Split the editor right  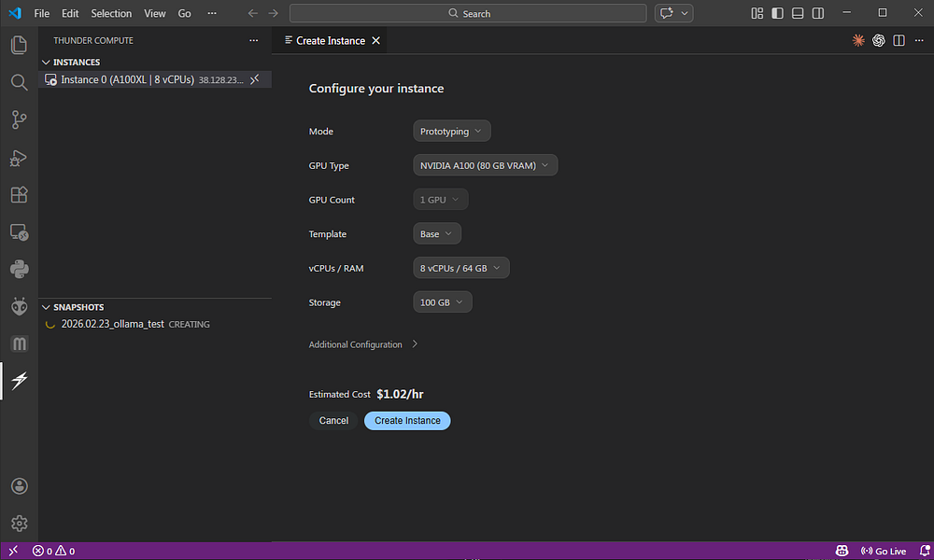899,40
